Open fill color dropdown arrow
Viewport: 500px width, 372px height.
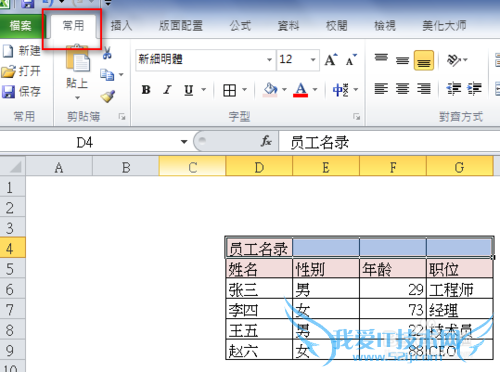point(284,90)
